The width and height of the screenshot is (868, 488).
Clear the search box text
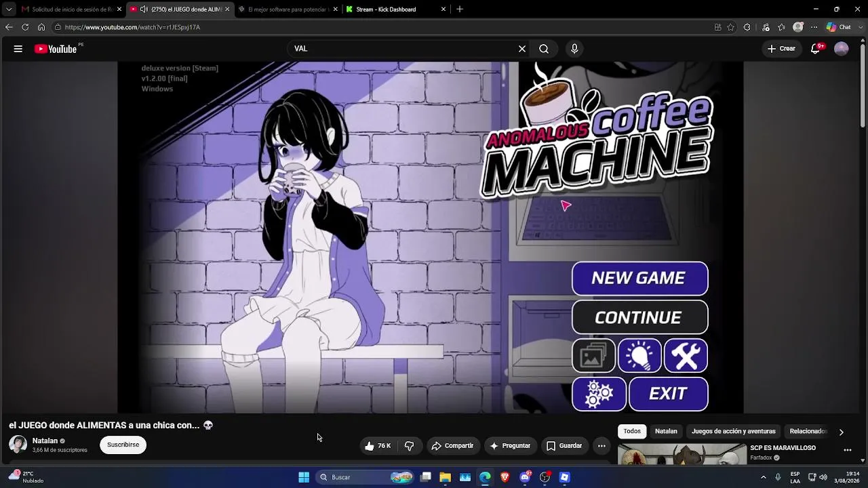pos(522,49)
